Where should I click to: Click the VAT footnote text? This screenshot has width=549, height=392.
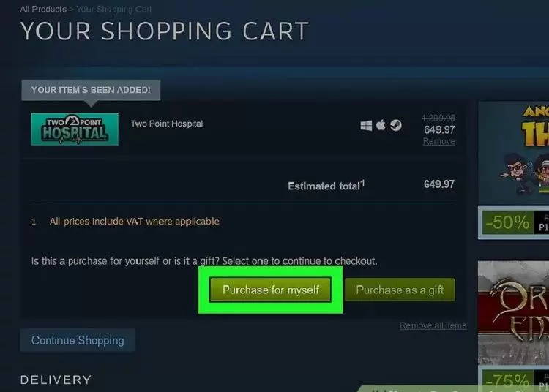135,222
